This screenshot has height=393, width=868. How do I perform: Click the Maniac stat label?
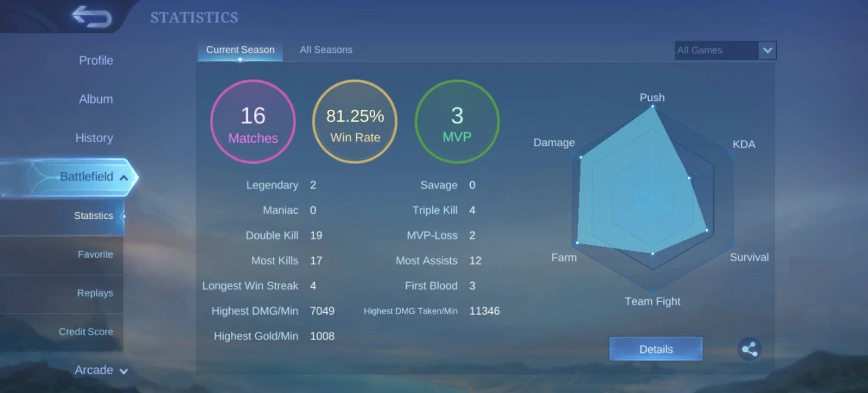(x=280, y=210)
